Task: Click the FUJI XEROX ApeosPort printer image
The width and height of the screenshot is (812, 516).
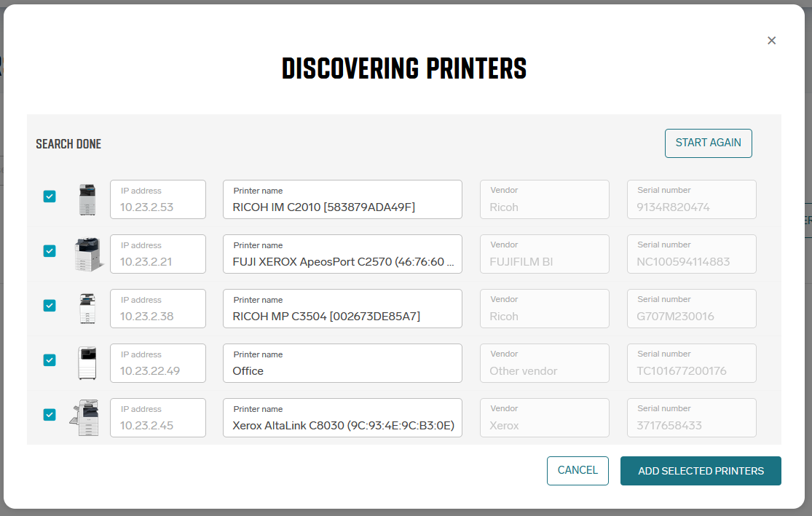Action: coord(88,254)
